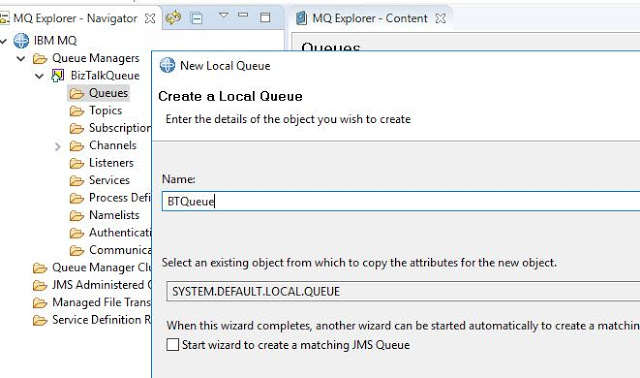Select the Communication Information folder

(120, 250)
